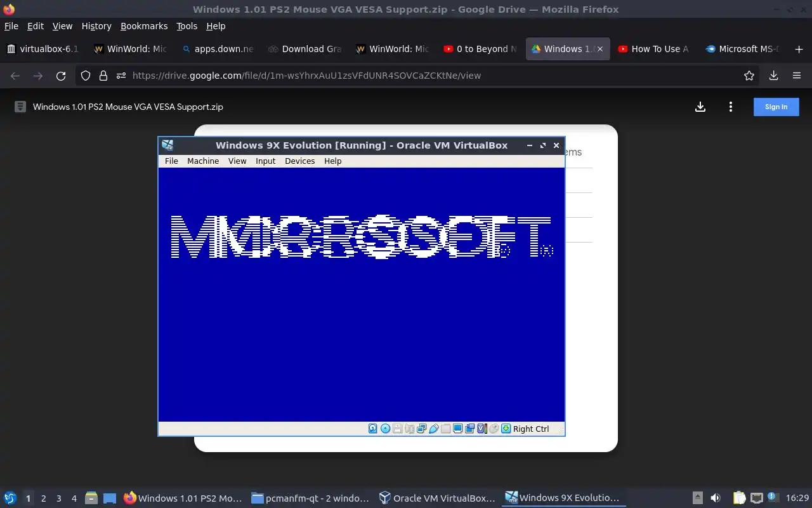The height and width of the screenshot is (508, 812).
Task: Switch to the Download Gra tab
Action: tap(305, 49)
